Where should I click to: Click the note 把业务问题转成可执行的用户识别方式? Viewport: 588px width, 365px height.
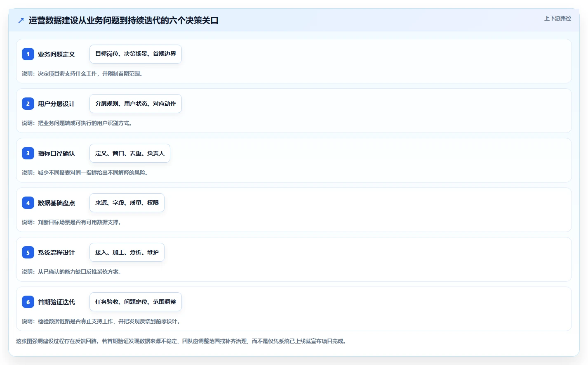coord(77,123)
